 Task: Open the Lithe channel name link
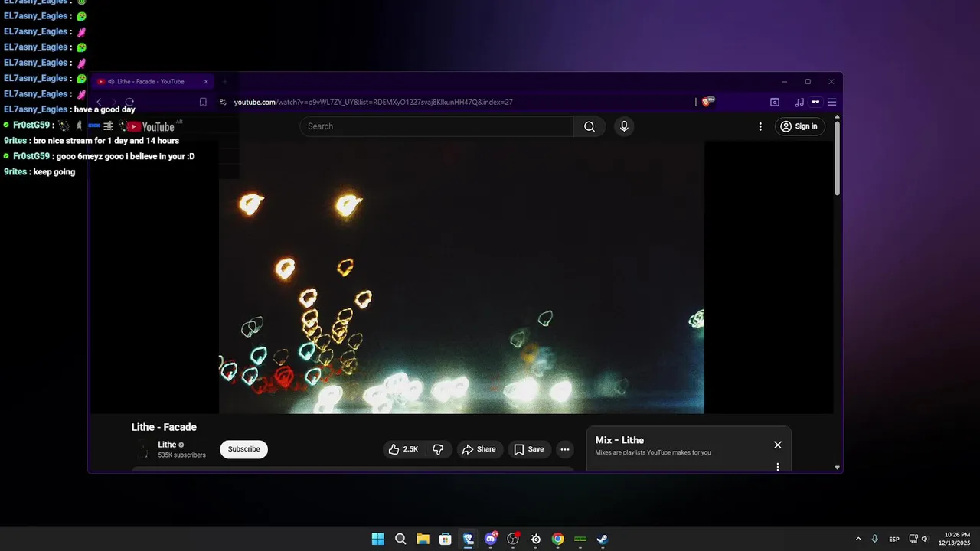(x=167, y=445)
